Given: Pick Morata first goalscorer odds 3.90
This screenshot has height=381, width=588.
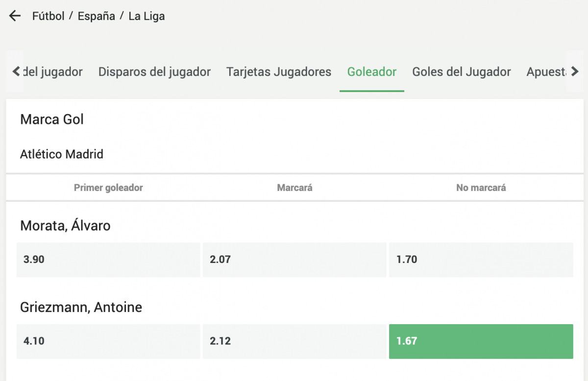Looking at the screenshot, I should (x=108, y=260).
